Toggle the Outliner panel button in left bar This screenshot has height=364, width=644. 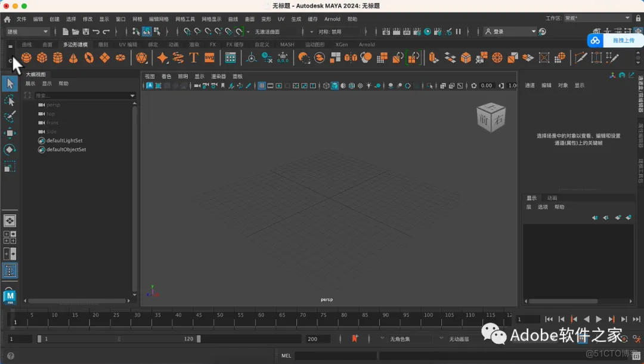(10, 270)
